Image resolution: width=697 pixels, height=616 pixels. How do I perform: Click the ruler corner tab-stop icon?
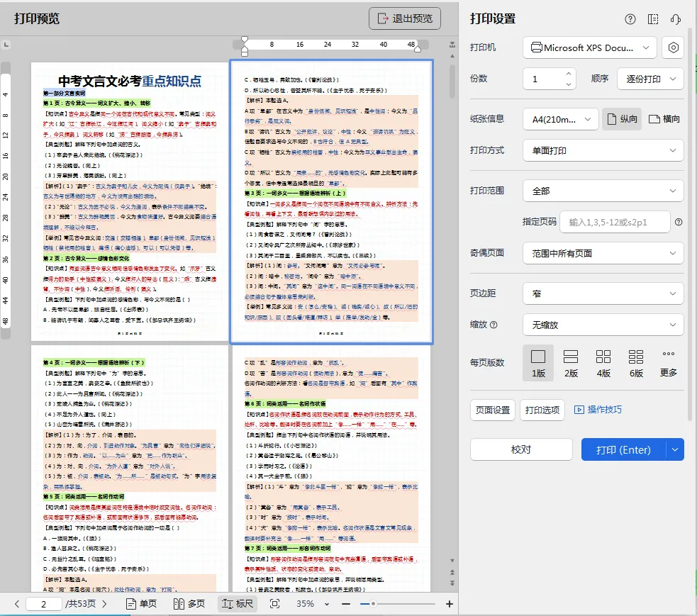[6, 45]
